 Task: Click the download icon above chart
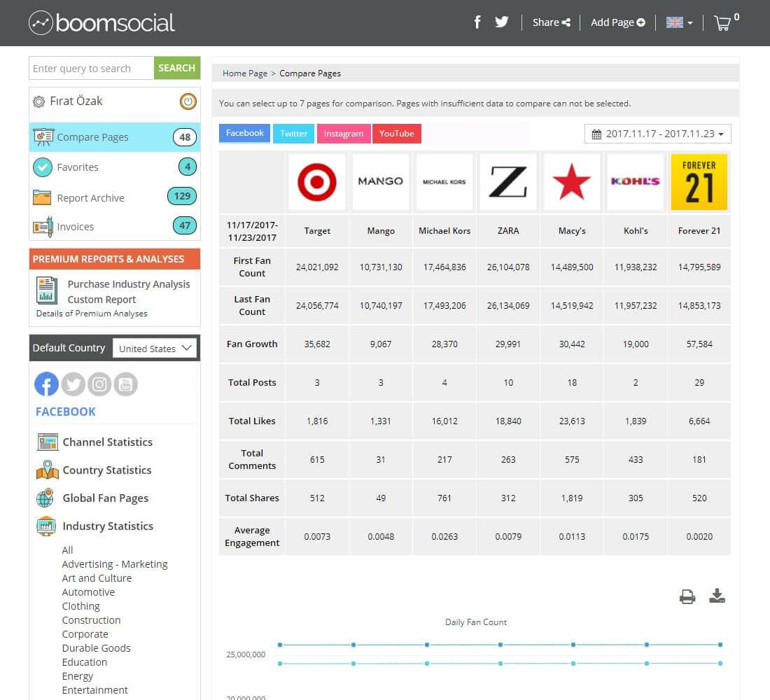(x=717, y=596)
